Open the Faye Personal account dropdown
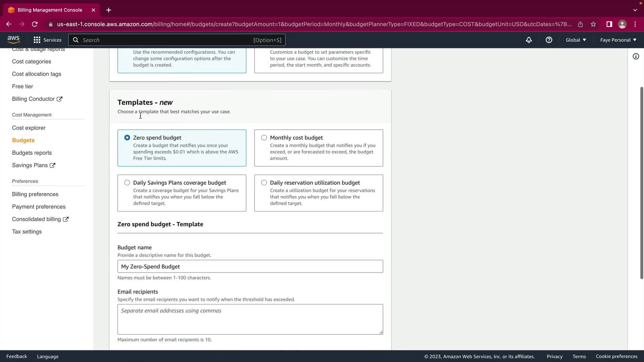644x362 pixels. pos(618,40)
